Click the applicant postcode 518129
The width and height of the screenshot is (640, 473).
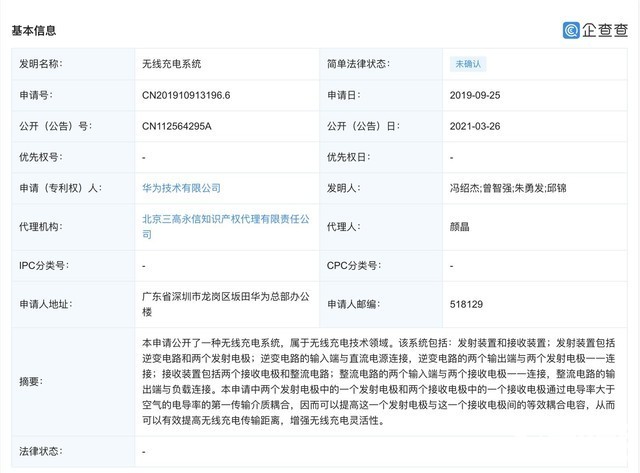466,304
